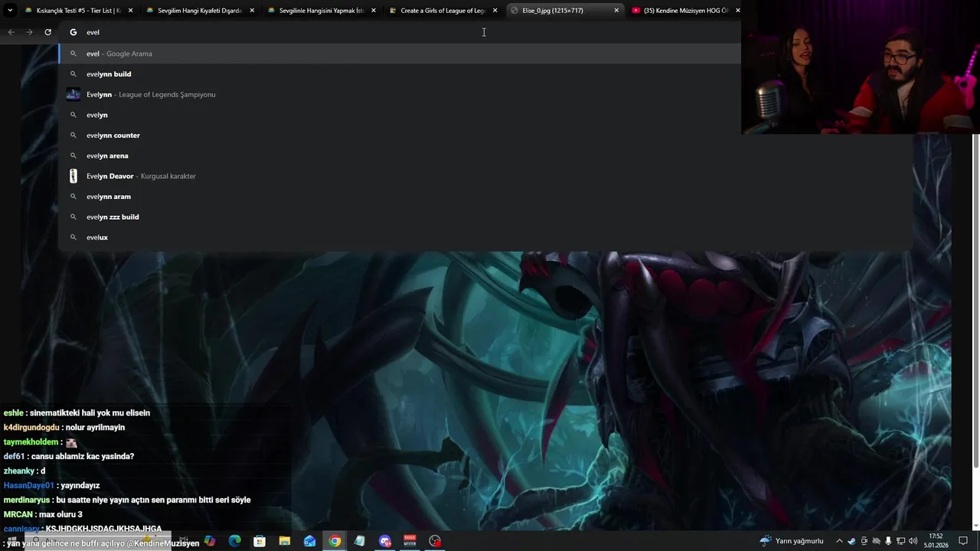Open the tab search dropdown in Chrome
This screenshot has width=980, height=551.
10,11
